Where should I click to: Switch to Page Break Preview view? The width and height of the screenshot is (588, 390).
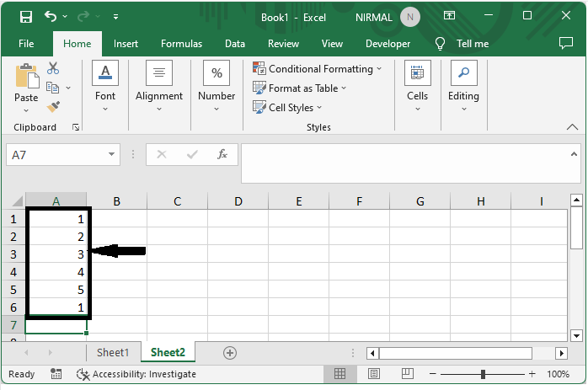404,374
